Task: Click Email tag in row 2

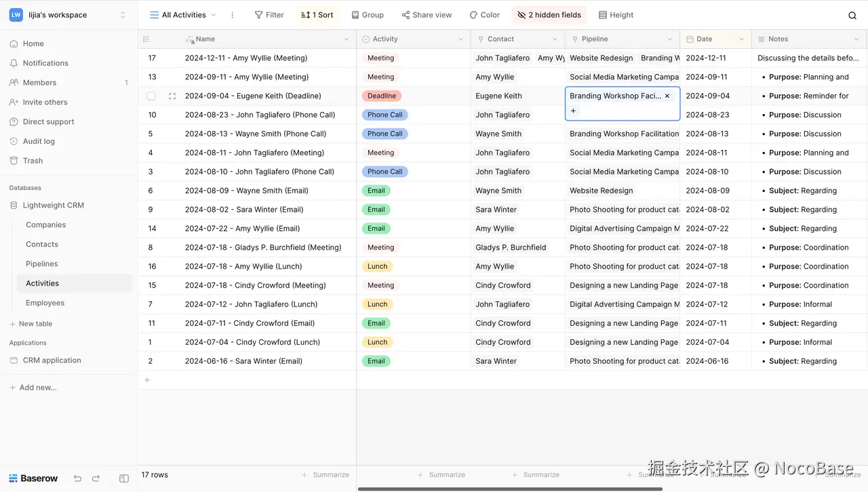Action: coord(376,361)
